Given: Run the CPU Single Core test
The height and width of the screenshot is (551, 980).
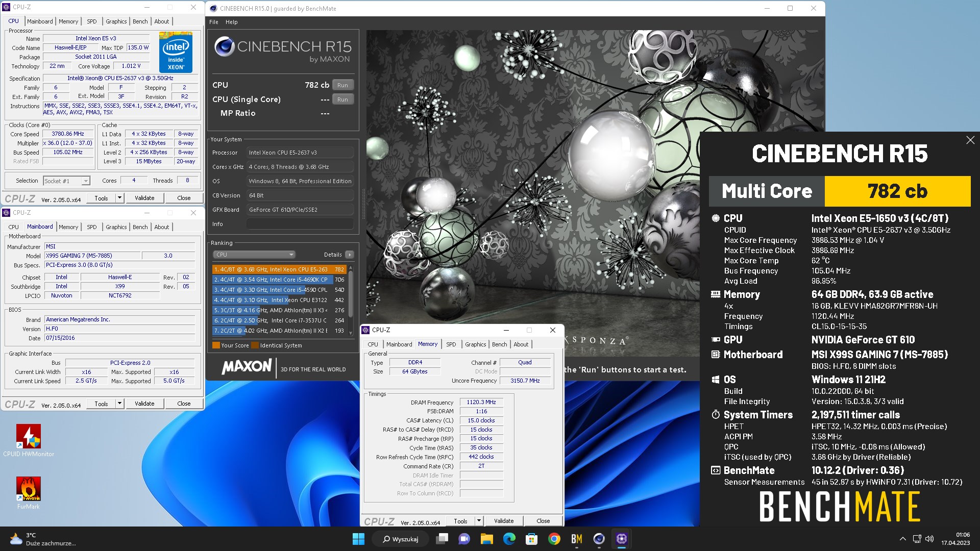Looking at the screenshot, I should coord(342,99).
